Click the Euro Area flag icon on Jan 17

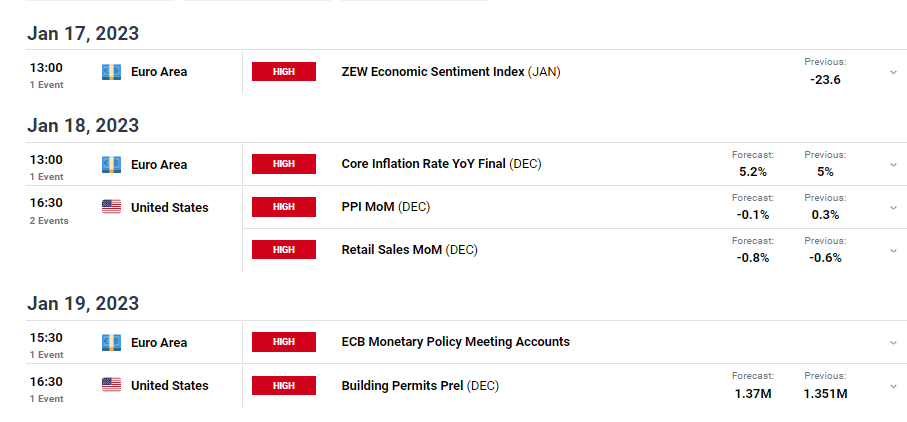point(112,72)
